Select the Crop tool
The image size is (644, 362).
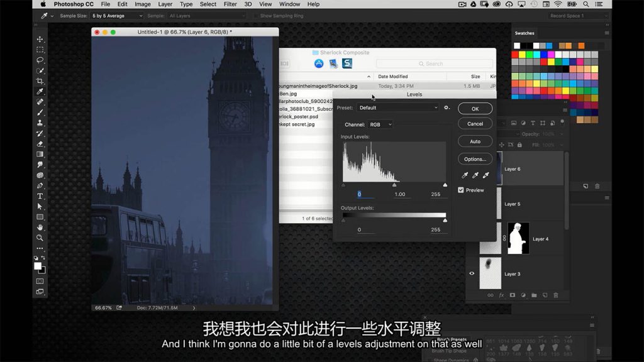[x=40, y=81]
